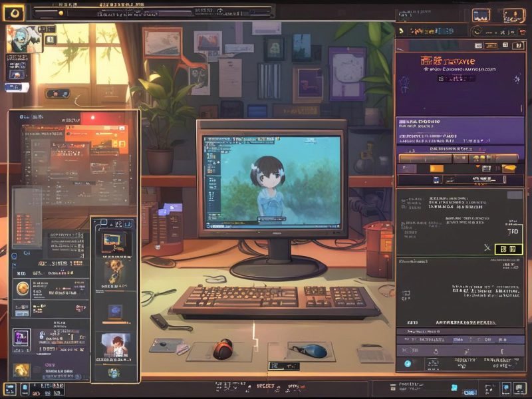The height and width of the screenshot is (399, 532).
Task: Click the boxed icon at the far right above the purple panel
Action: (518, 45)
